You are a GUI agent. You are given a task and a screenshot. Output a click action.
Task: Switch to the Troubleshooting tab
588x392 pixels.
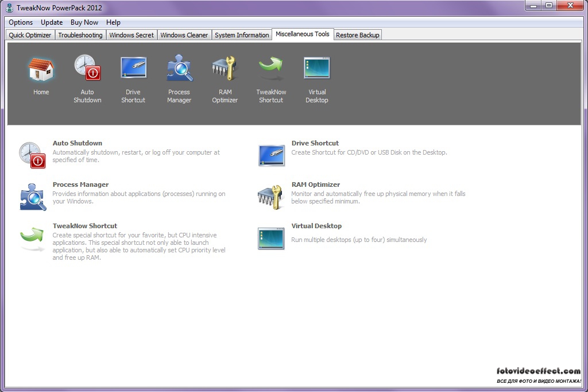point(80,35)
